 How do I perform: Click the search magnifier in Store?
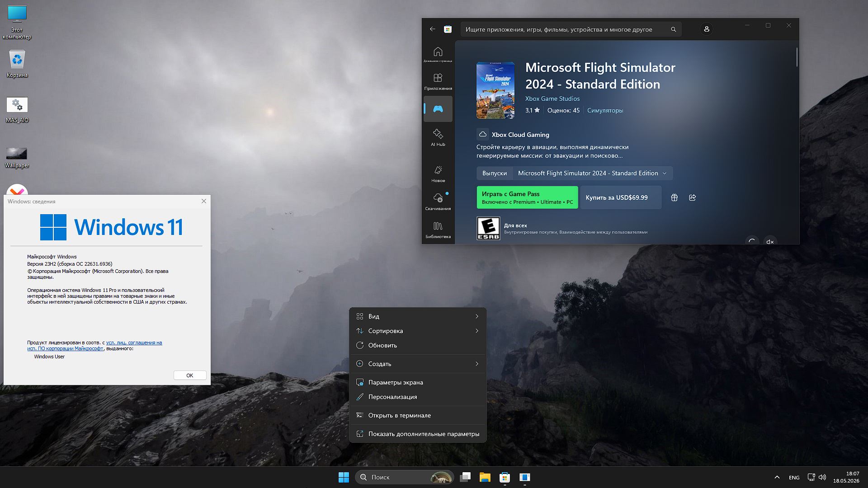point(673,29)
